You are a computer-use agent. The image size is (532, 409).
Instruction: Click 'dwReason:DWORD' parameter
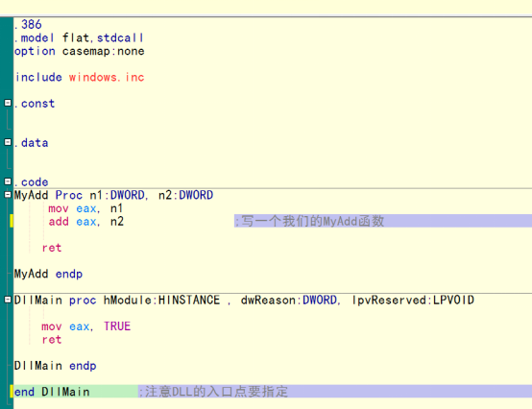(x=290, y=300)
